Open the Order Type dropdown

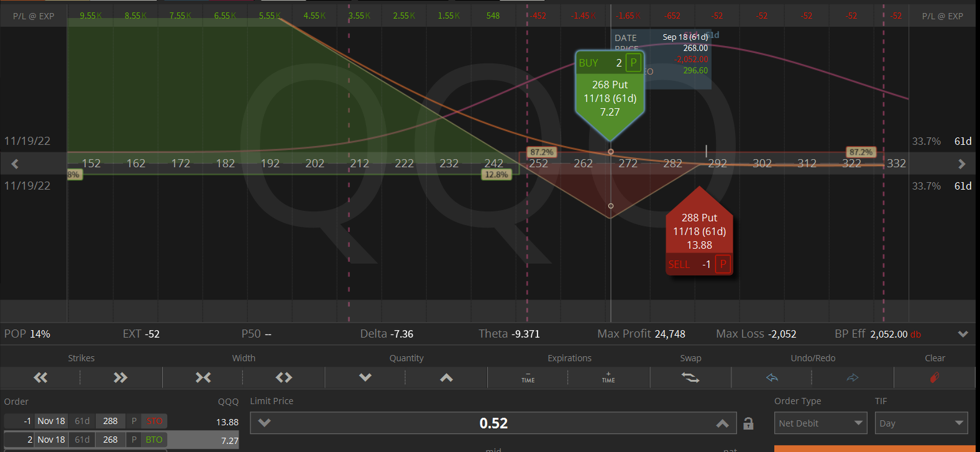tap(821, 423)
